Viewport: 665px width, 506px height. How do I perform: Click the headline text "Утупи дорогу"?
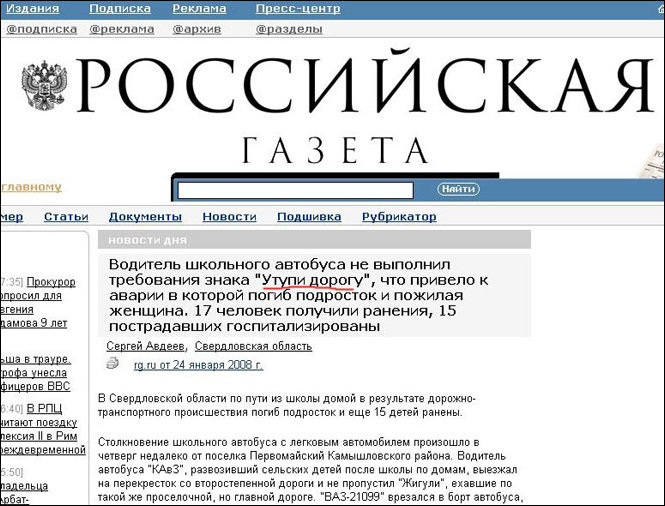point(313,280)
